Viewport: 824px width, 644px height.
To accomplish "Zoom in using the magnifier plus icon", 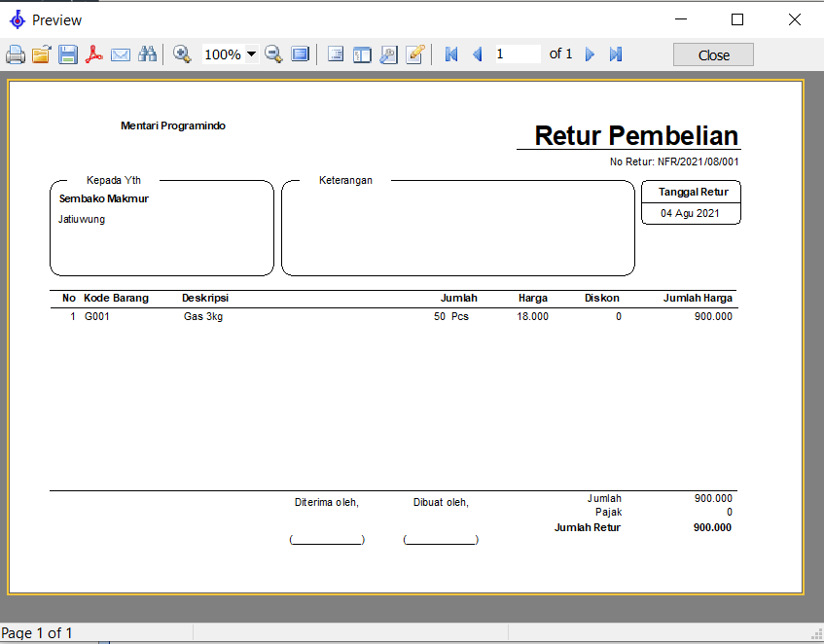I will [x=182, y=54].
